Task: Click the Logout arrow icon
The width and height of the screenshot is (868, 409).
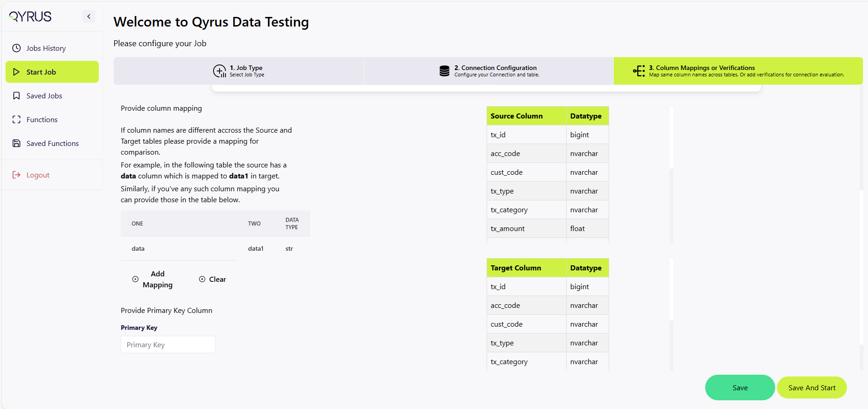Action: [16, 175]
